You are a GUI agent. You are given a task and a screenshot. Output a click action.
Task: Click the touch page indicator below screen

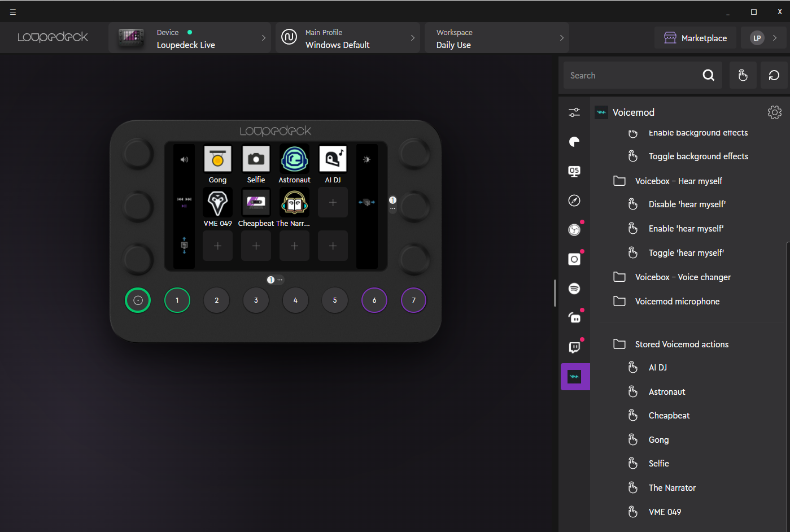tap(274, 280)
